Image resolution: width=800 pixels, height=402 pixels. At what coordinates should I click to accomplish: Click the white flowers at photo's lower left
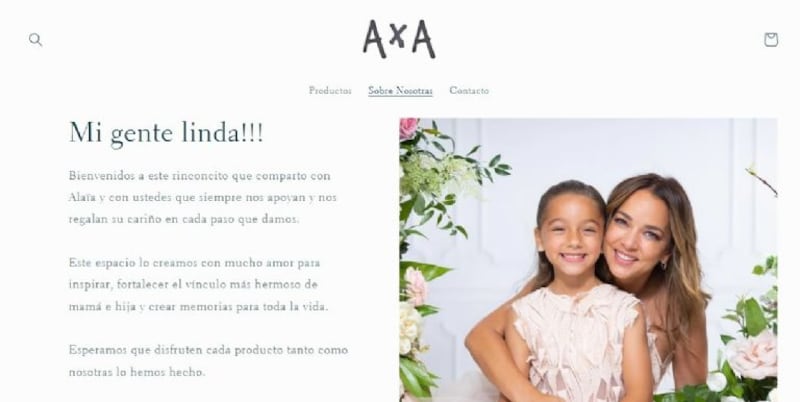[x=410, y=326]
